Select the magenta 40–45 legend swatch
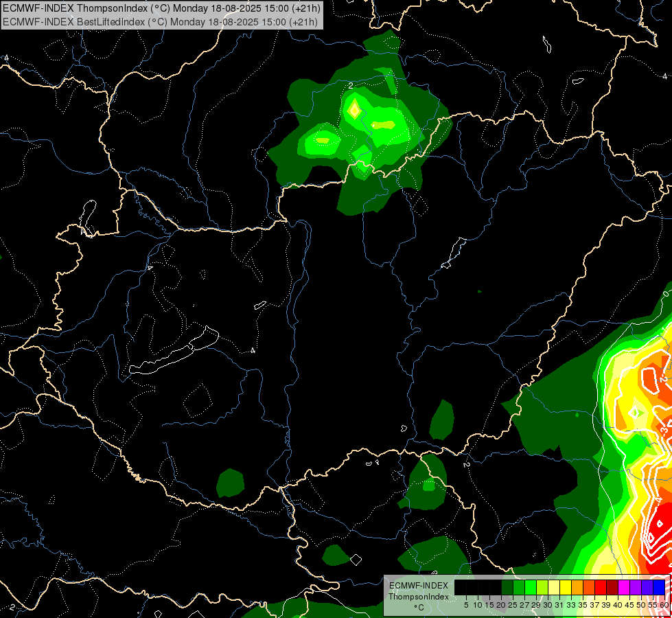 (x=624, y=588)
